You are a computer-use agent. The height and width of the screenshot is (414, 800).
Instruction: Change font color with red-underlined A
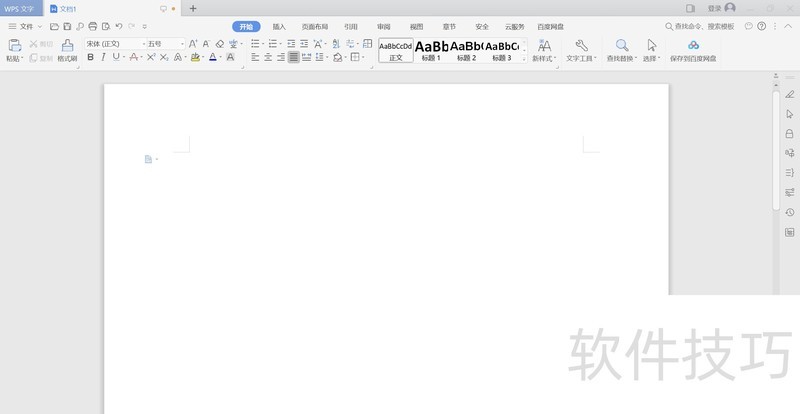213,57
